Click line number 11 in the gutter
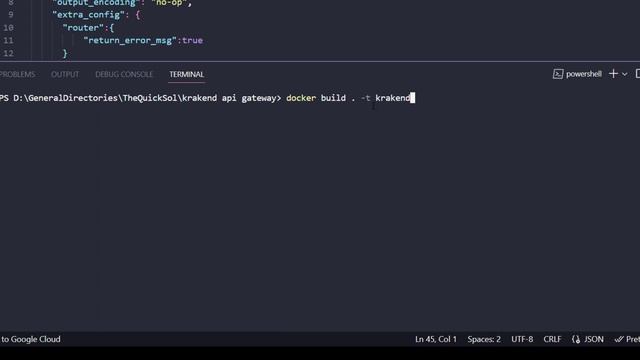Viewport: 640px width, 360px height. pos(8,40)
